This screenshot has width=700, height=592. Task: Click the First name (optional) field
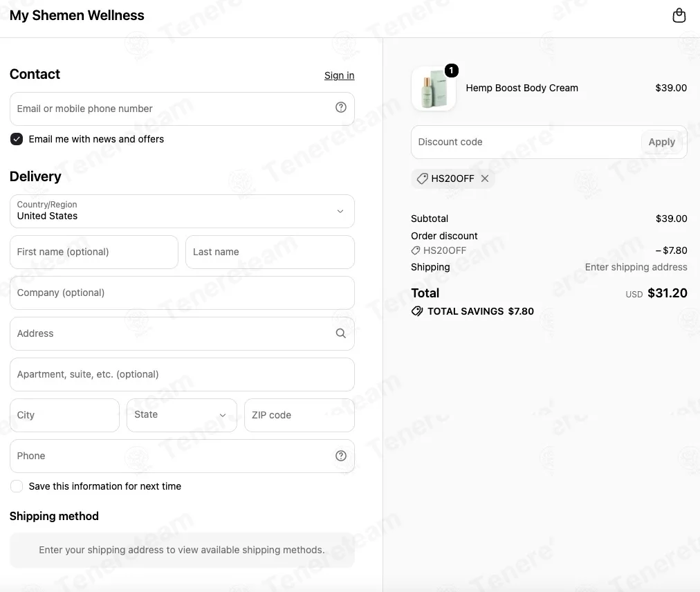pos(94,252)
